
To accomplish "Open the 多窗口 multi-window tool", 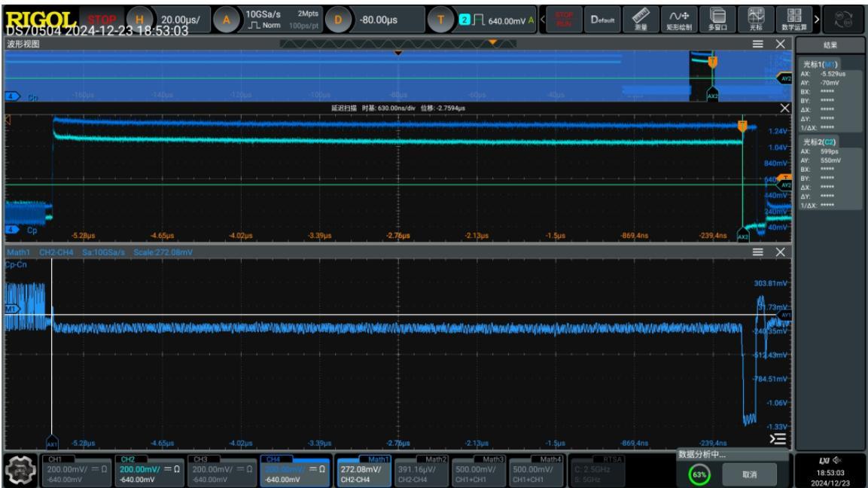I will click(x=717, y=20).
